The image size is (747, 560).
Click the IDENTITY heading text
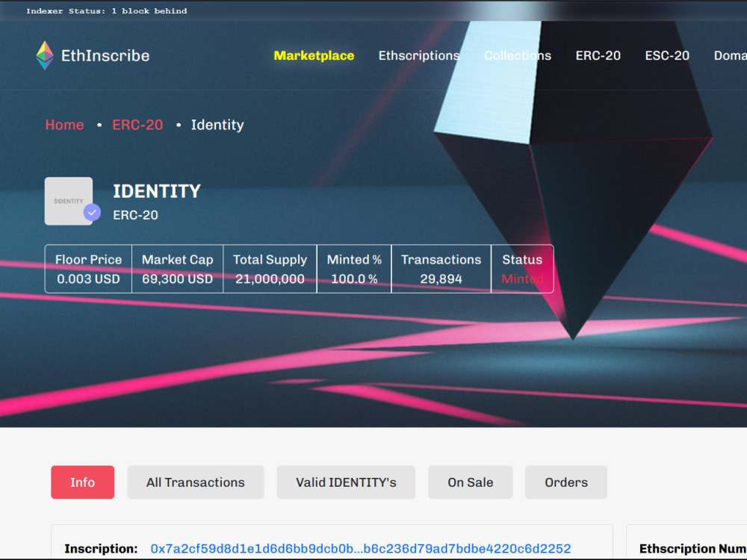tap(157, 191)
